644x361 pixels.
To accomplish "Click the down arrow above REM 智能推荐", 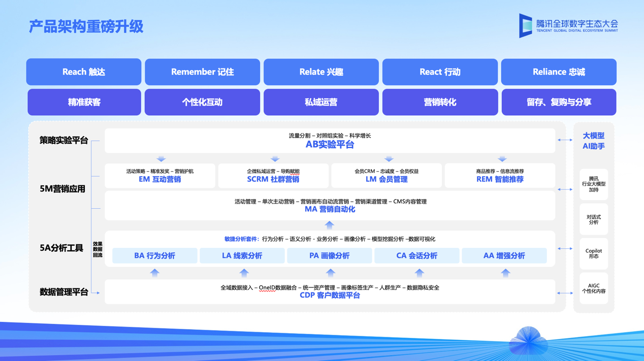I will point(502,159).
